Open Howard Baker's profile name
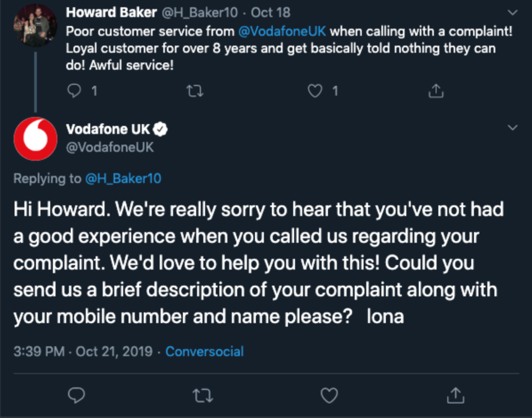The image size is (532, 418). [x=111, y=13]
